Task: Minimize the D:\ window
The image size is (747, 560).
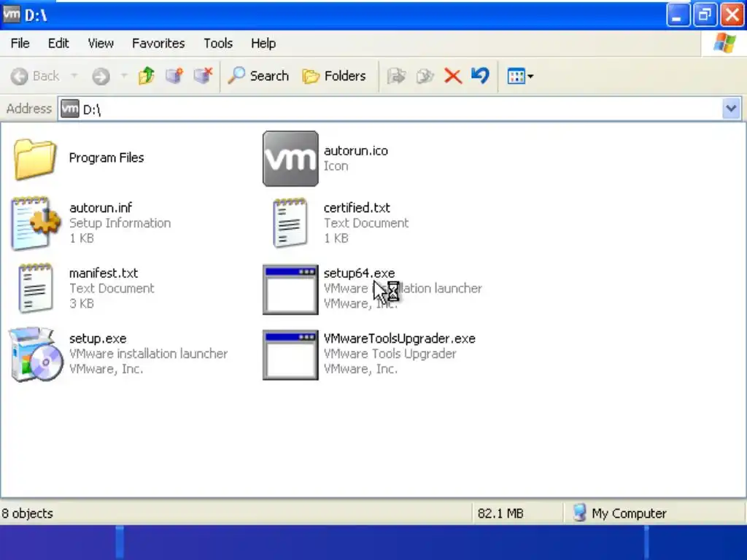Action: [678, 15]
